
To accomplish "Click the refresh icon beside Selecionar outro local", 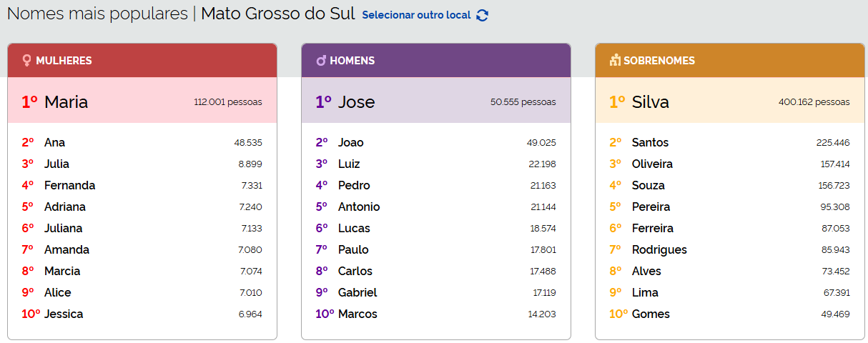I will pos(483,15).
